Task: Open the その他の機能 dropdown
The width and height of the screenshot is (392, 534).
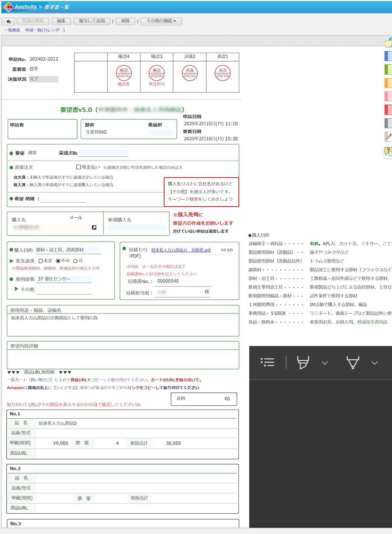Action: coord(161,21)
